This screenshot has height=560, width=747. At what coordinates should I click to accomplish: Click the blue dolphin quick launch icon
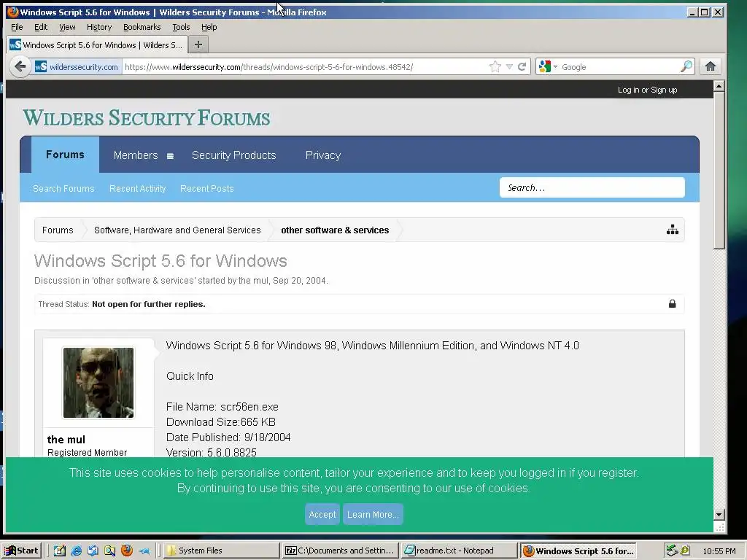(x=144, y=551)
